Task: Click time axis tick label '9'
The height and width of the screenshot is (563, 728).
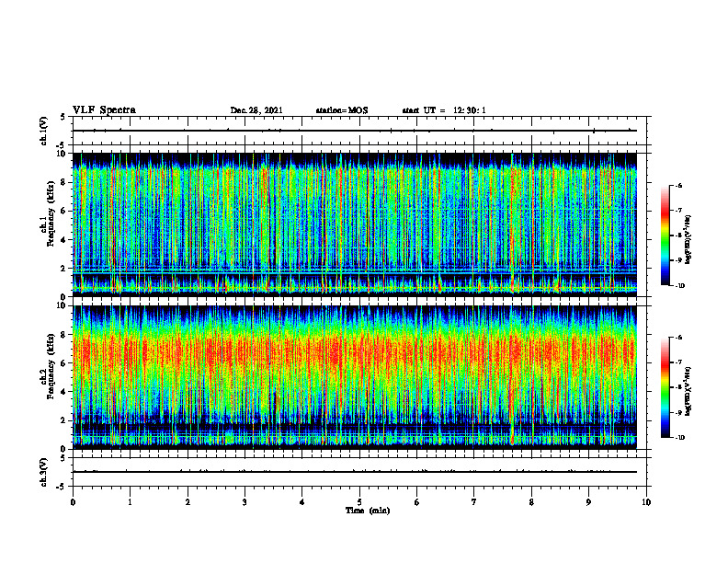Action: point(588,502)
